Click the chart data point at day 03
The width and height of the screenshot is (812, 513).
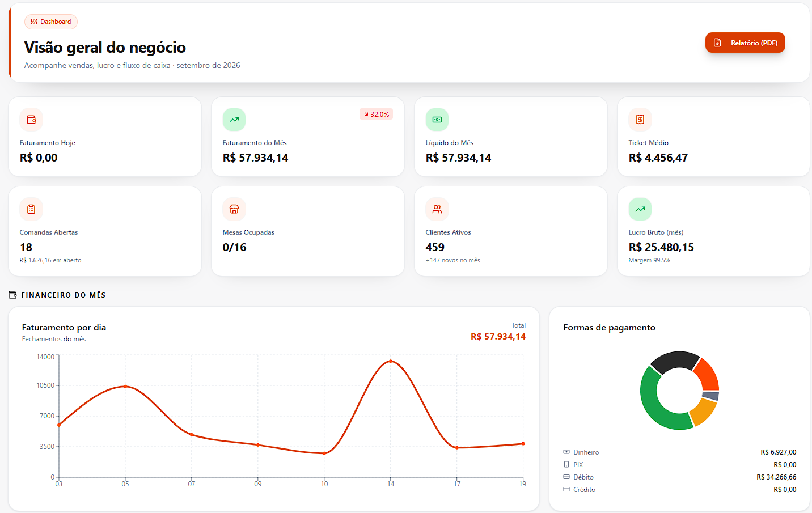coord(59,425)
